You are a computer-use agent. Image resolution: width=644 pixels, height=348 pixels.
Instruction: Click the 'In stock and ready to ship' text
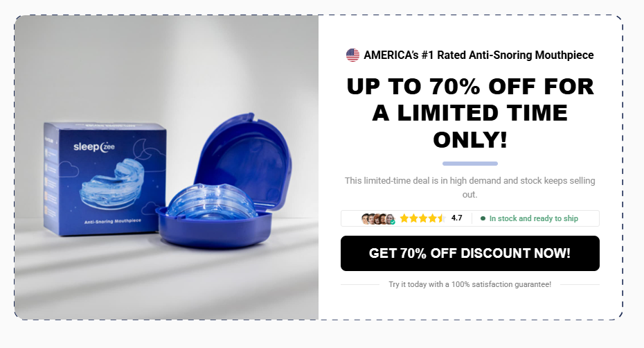(x=533, y=218)
